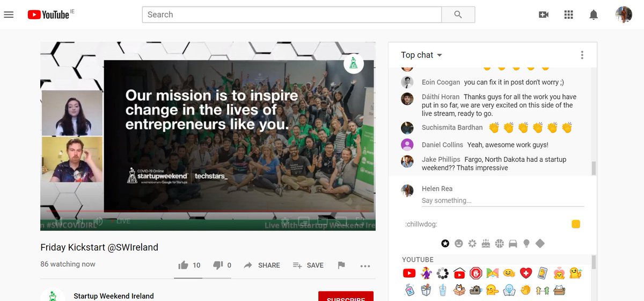
Task: Select the basketball activity emoji category
Action: point(500,243)
